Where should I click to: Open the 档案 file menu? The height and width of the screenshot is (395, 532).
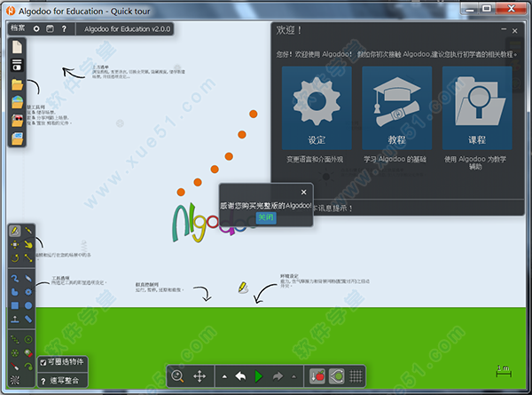click(18, 28)
